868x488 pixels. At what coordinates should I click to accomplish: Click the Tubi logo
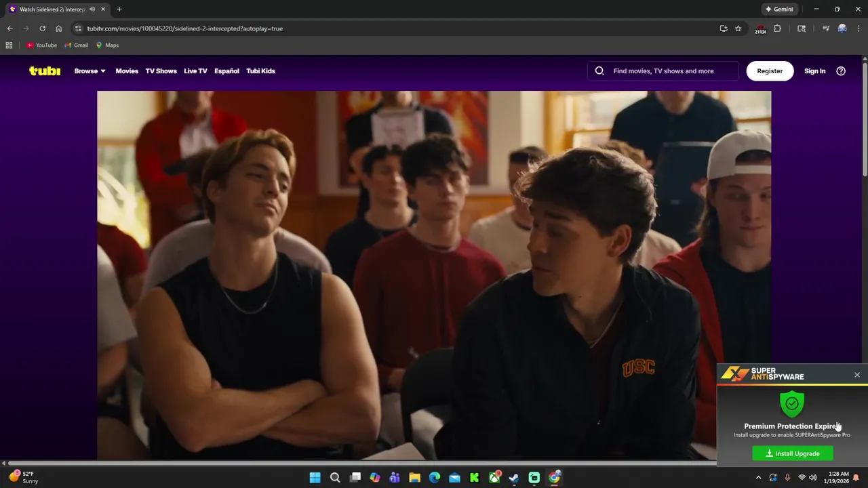(45, 70)
